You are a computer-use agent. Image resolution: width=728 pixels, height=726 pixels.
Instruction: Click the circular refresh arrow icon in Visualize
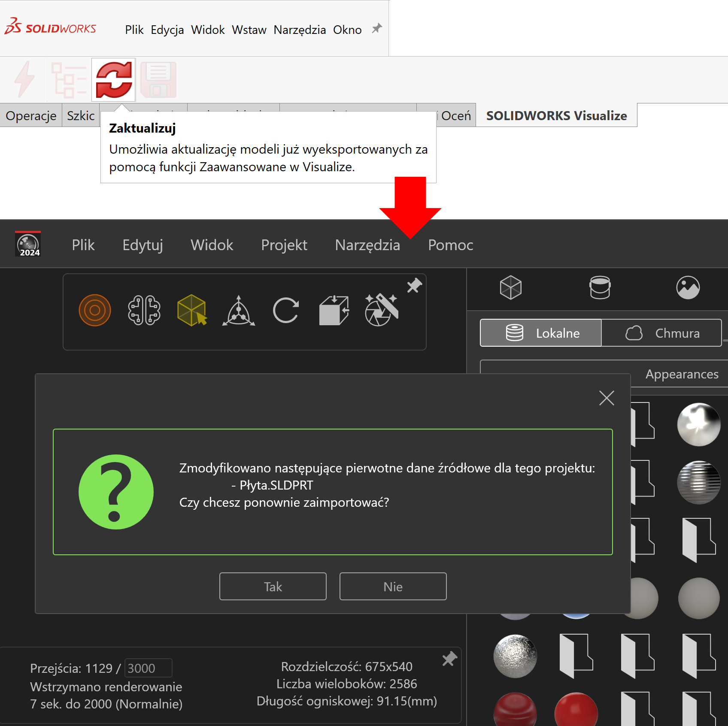coord(286,310)
